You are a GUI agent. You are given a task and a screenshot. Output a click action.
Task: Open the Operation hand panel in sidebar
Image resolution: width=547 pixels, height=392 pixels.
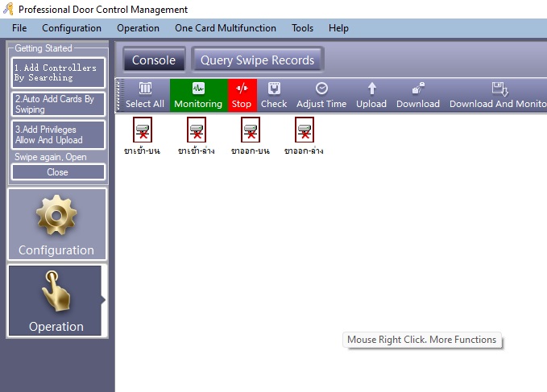56,300
